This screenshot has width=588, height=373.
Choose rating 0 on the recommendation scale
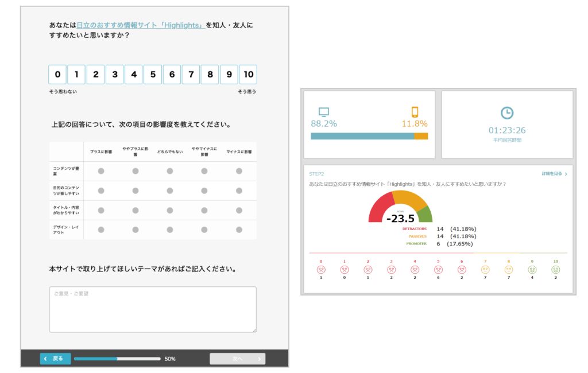click(x=57, y=75)
